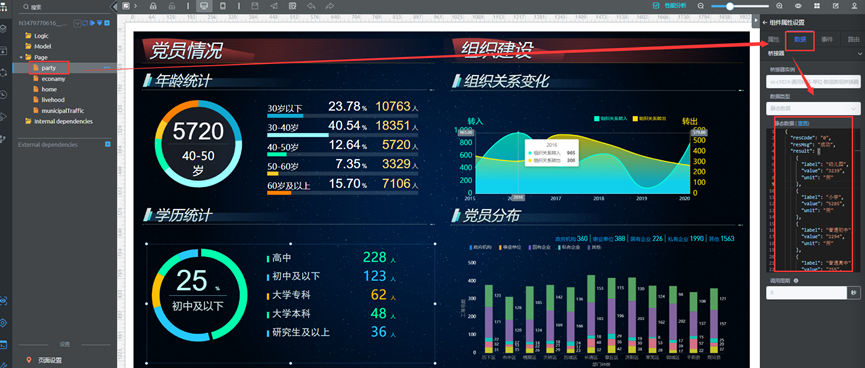Collapse the right properties panel arrow
This screenshot has width=865, height=368.
coord(755,20)
